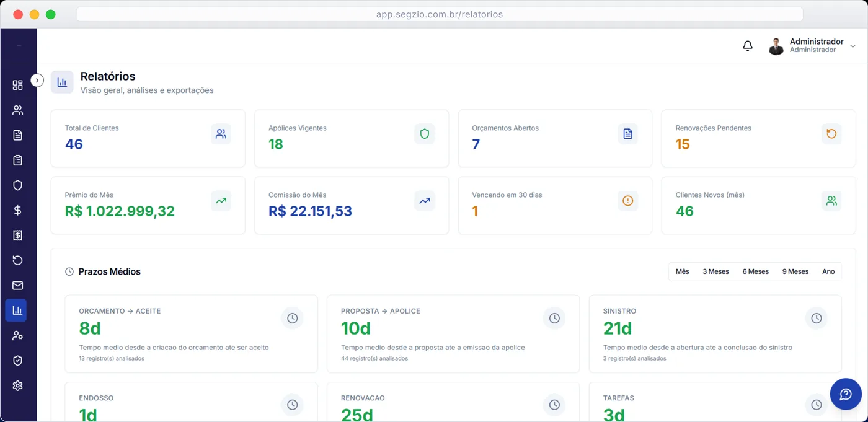Select the active reports bar chart sidebar icon
Viewport: 868px width, 422px height.
tap(17, 310)
